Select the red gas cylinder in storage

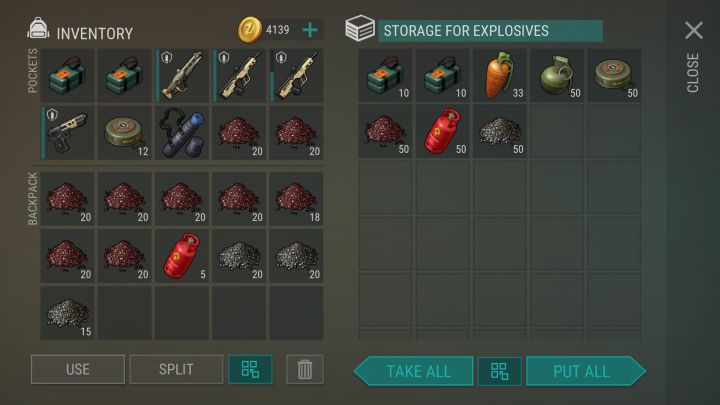click(x=442, y=132)
